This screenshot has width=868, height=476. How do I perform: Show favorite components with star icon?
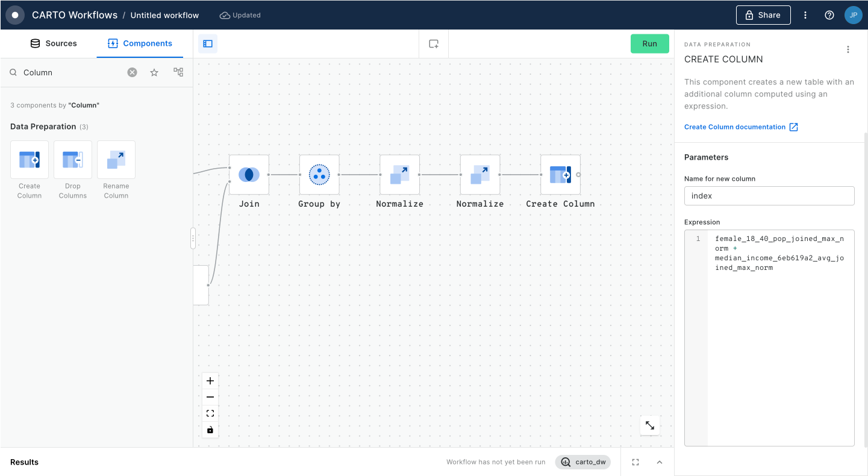click(154, 72)
